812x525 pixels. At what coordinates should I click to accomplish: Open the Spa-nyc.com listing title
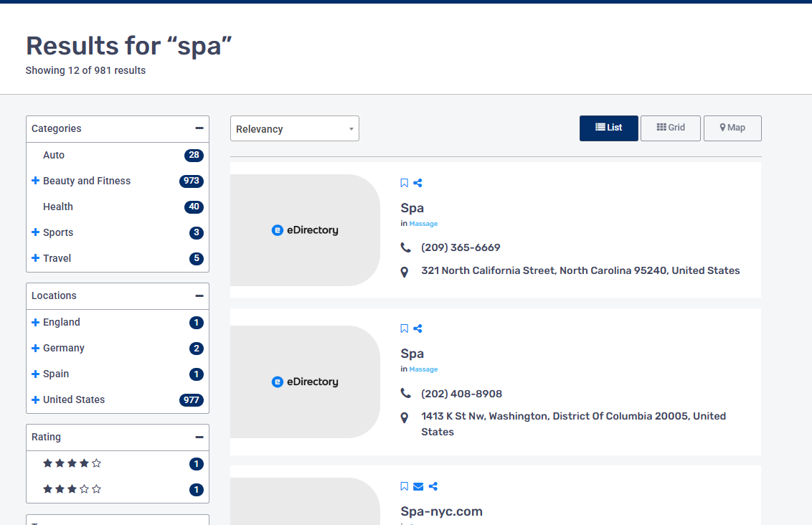[442, 511]
